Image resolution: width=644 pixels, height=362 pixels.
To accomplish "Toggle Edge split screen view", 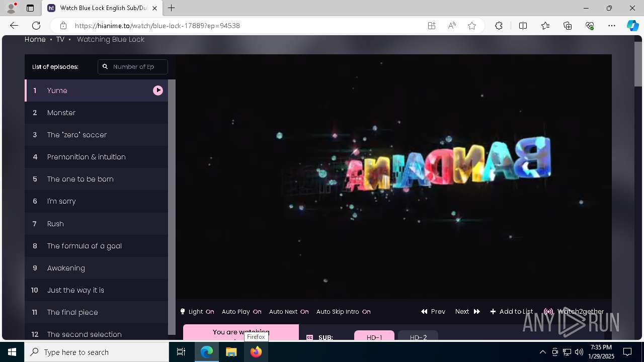I will point(523,26).
